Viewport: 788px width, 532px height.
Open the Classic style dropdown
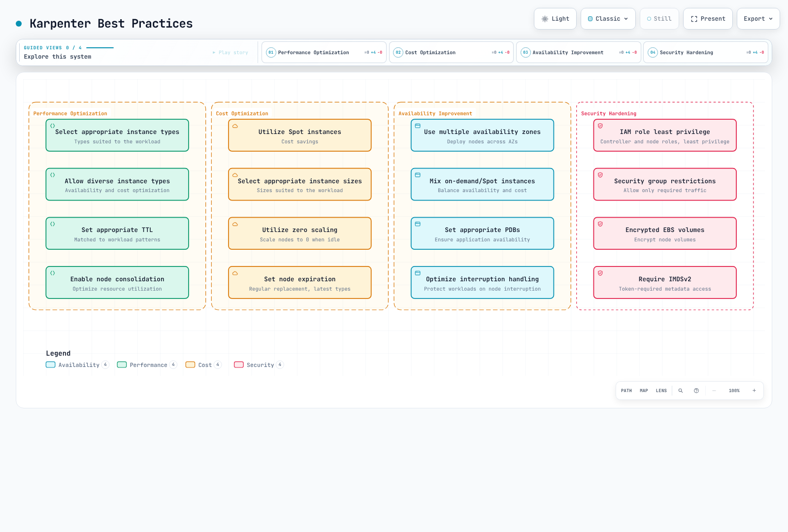[608, 19]
